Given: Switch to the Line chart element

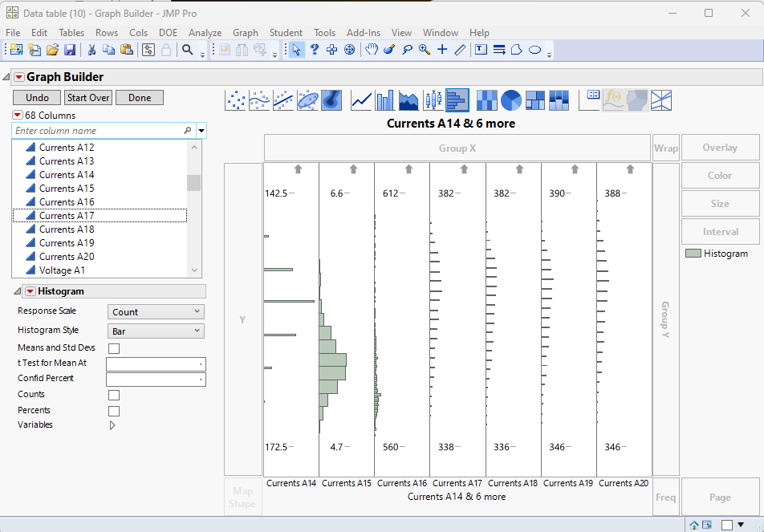Looking at the screenshot, I should pos(361,100).
